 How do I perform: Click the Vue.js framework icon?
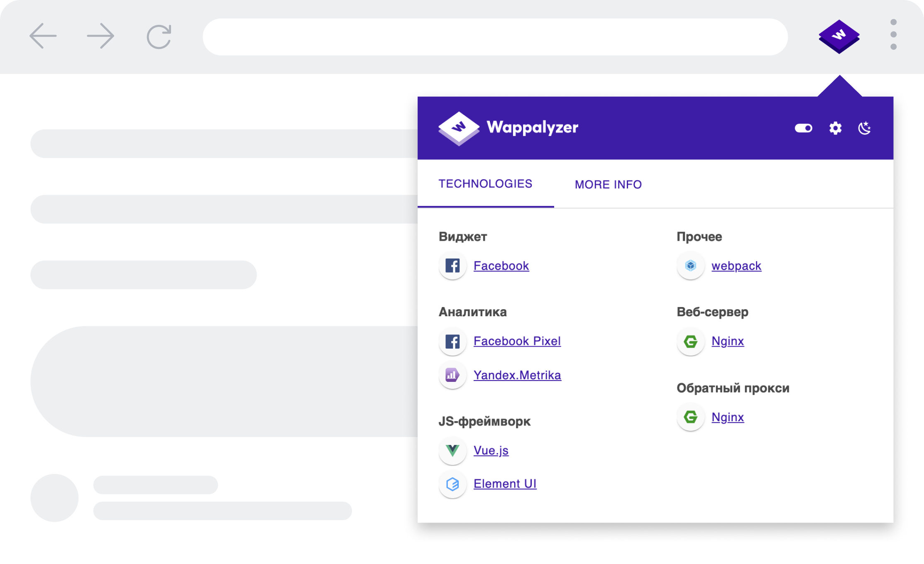tap(452, 450)
